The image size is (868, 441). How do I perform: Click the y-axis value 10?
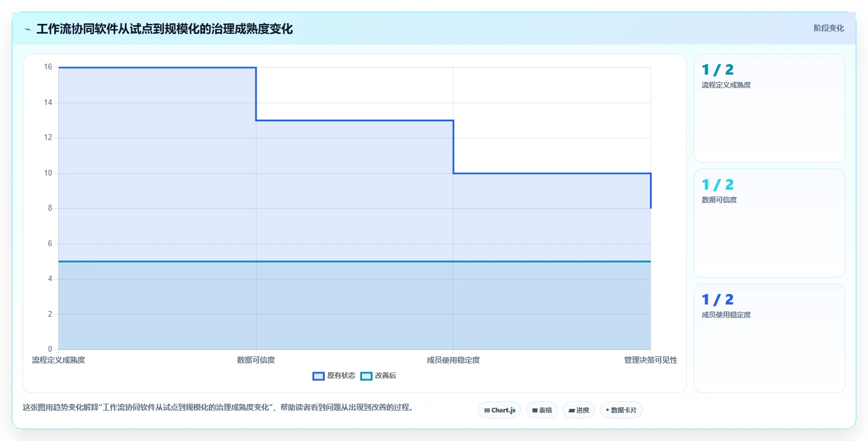[x=48, y=173]
